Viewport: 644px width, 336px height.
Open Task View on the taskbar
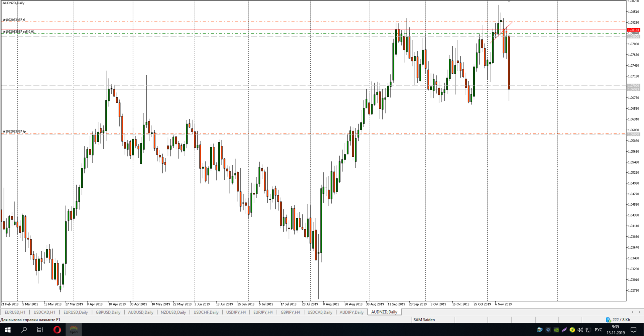pos(40,330)
